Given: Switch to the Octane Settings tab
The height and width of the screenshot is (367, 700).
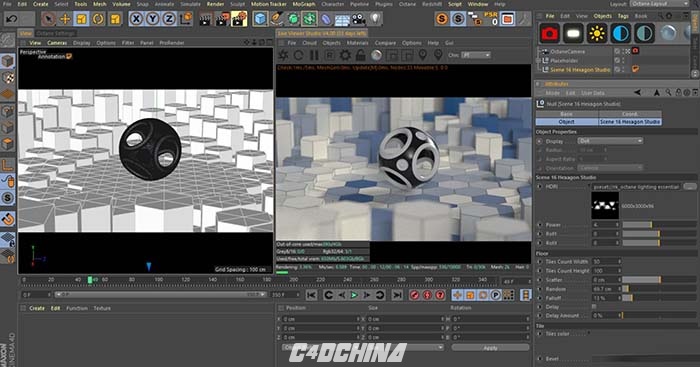Looking at the screenshot, I should [56, 33].
